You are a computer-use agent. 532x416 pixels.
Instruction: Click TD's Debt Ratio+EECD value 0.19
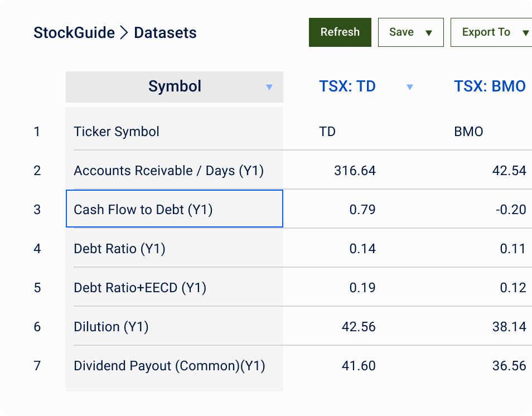[x=362, y=288]
